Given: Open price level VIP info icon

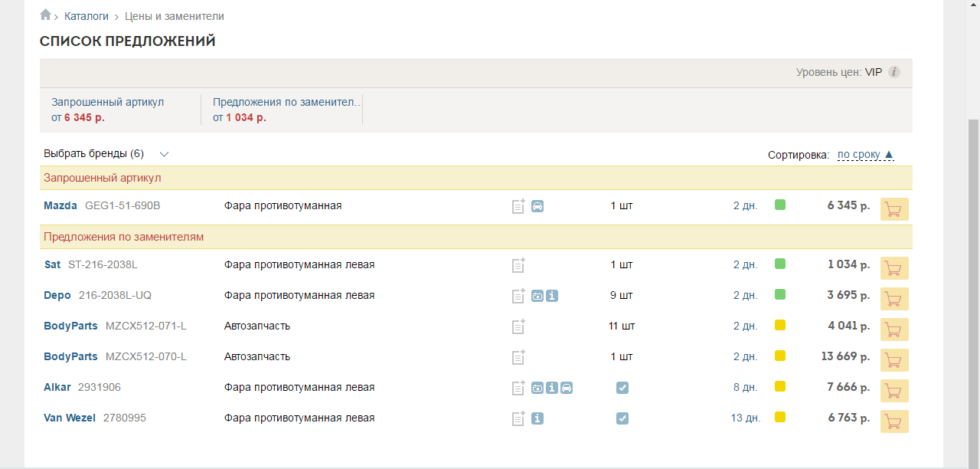Looking at the screenshot, I should [x=893, y=73].
